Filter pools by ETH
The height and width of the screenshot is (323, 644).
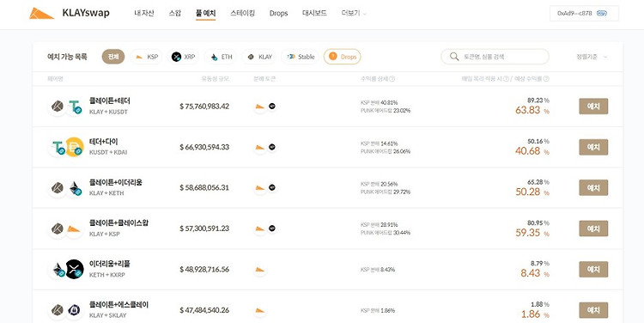click(x=221, y=57)
